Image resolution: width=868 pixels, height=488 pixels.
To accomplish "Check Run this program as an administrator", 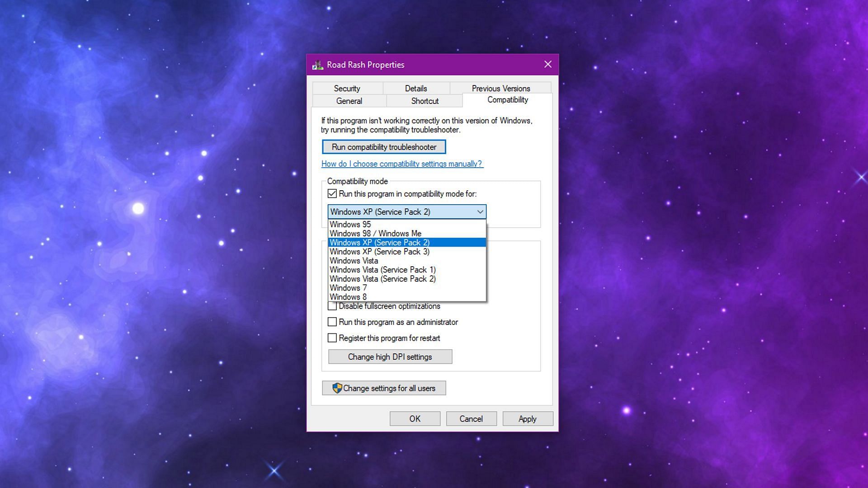I will [x=332, y=322].
